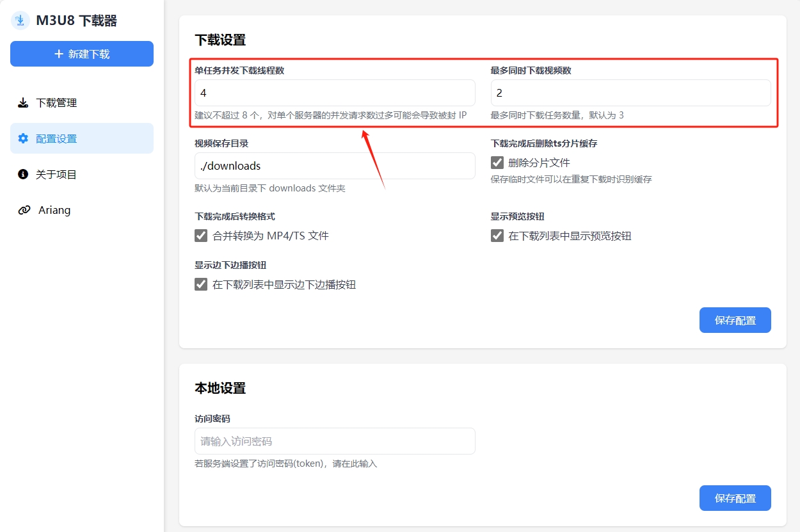This screenshot has width=800, height=532.
Task: Click the M3U8 downloader logo icon
Action: point(20,20)
